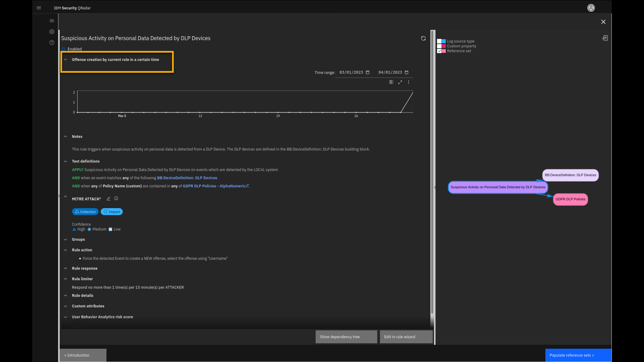Open the IBM Security QRadar hamburger menu
This screenshot has width=644, height=362.
[39, 8]
